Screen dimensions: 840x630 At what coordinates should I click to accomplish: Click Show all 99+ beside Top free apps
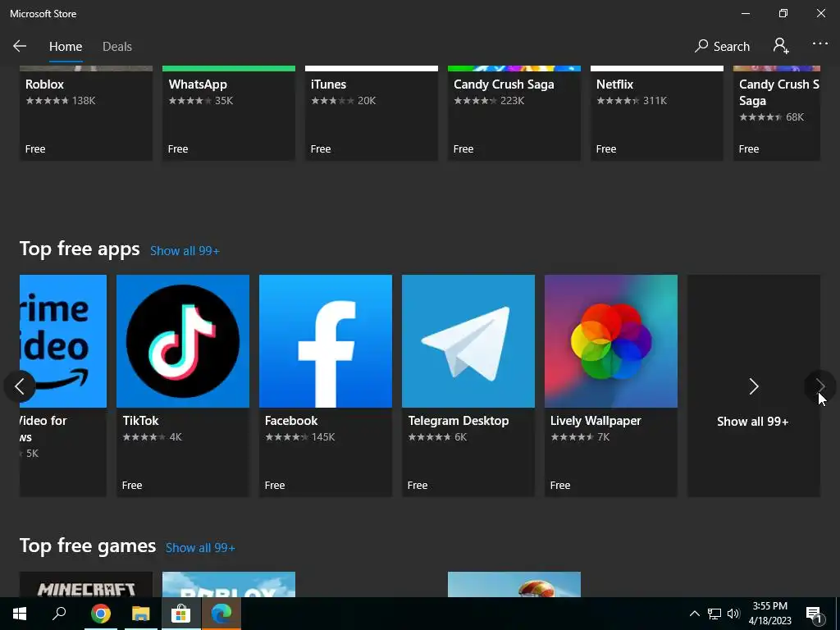[x=185, y=251]
